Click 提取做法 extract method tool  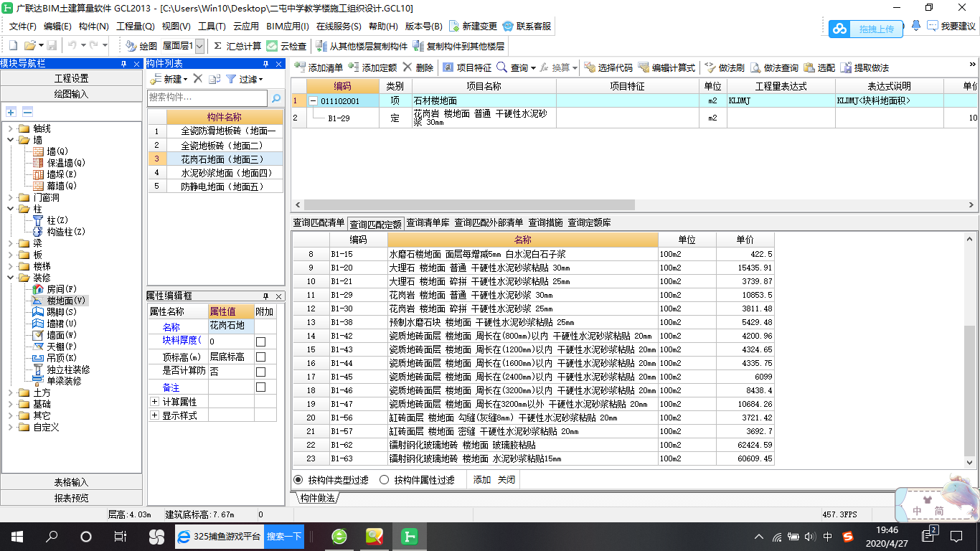(x=864, y=67)
